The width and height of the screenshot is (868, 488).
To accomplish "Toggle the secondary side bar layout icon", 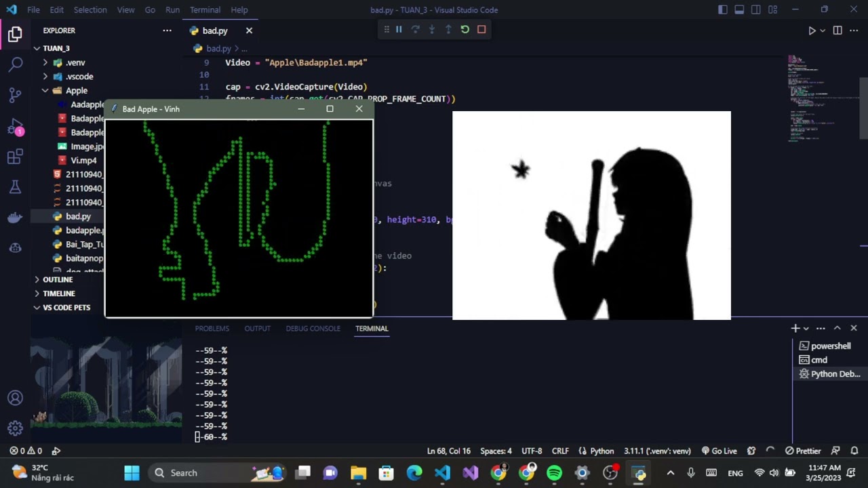I will tap(756, 9).
